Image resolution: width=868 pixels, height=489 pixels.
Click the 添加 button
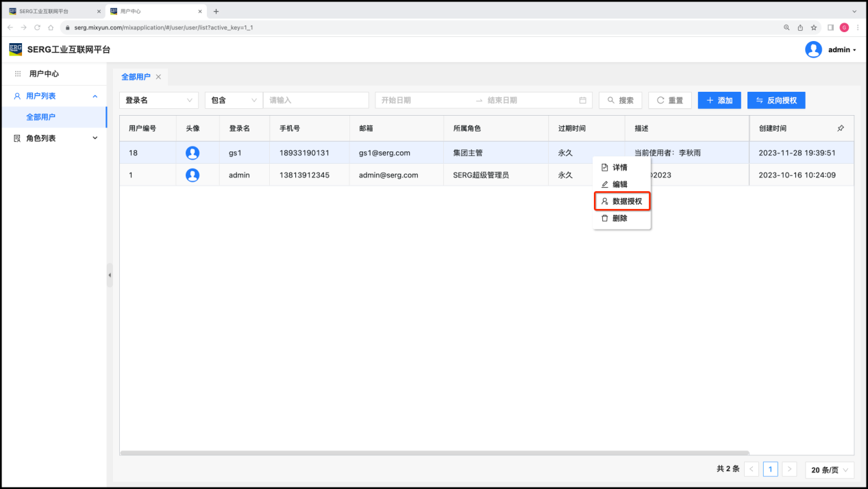pyautogui.click(x=719, y=100)
